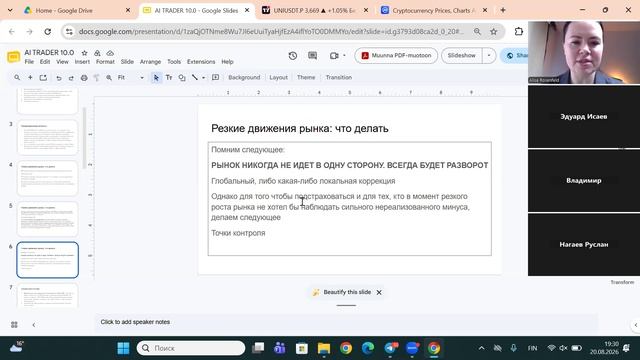The image size is (640, 360).
Task: Open File Explorer from taskbar
Action: pyautogui.click(x=324, y=348)
